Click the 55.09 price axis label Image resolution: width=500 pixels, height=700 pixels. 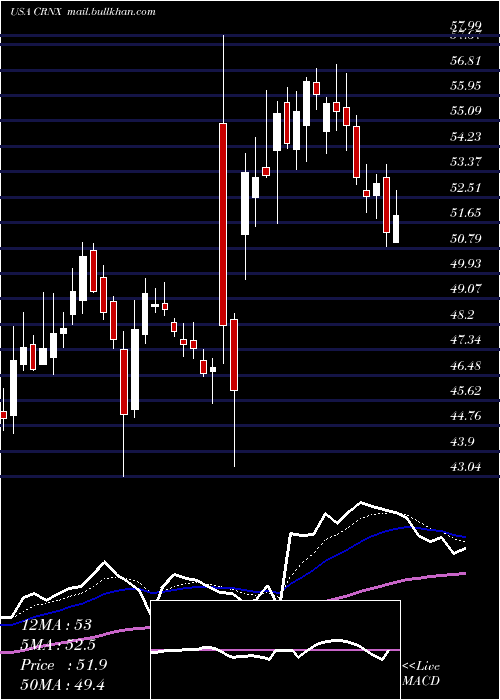[466, 110]
